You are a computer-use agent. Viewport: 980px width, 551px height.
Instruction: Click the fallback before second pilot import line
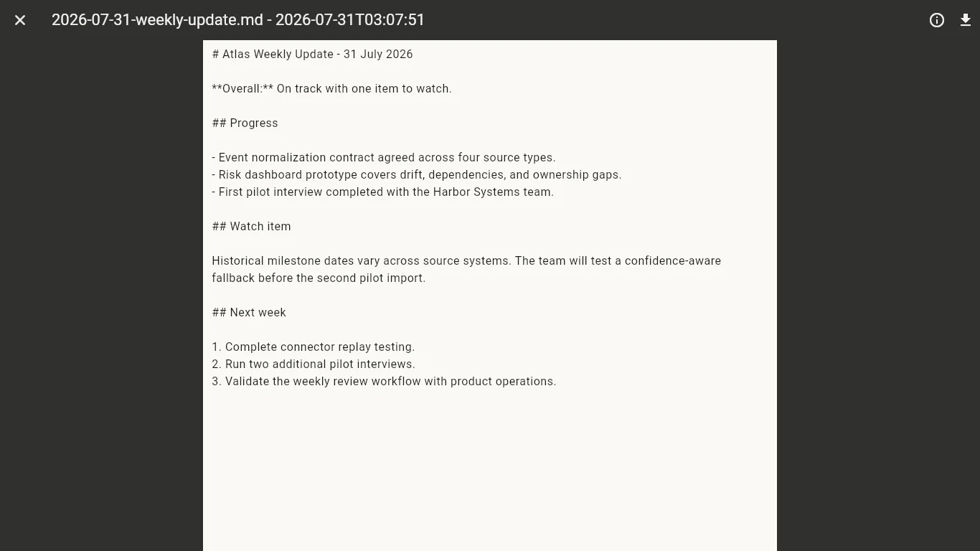[319, 278]
